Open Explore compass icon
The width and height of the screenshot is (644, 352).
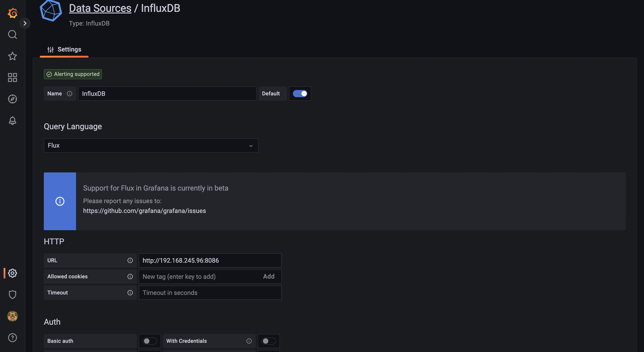click(13, 99)
